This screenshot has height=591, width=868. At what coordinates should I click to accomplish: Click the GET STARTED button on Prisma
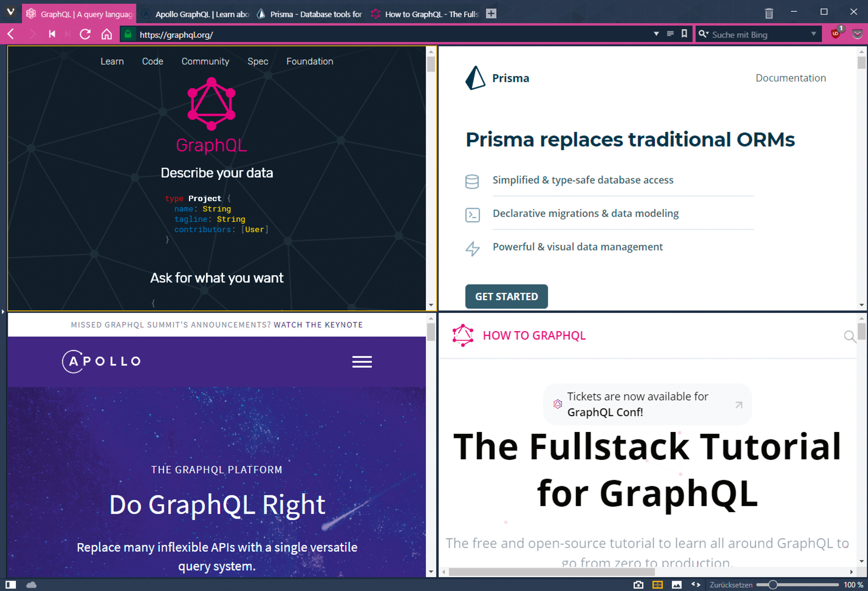[506, 296]
